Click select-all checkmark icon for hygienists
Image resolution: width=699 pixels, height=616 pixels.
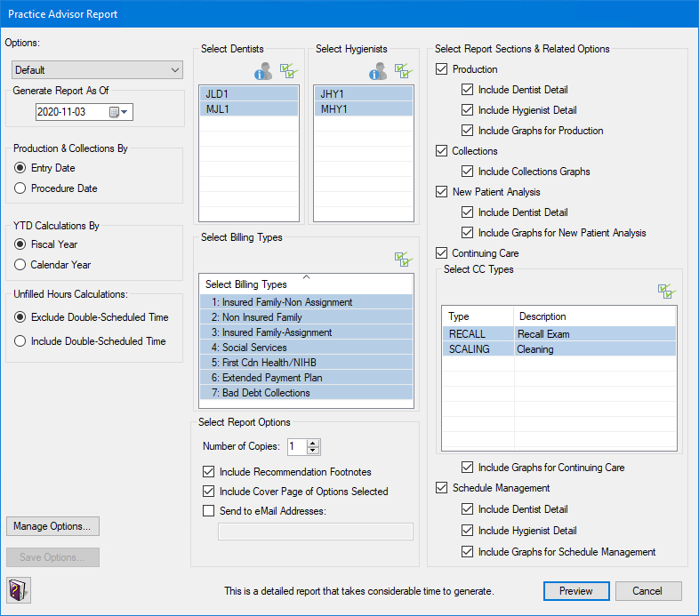(x=404, y=71)
